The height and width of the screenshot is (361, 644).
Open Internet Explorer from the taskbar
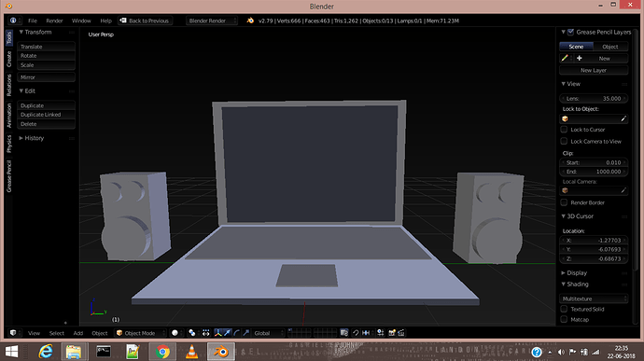point(45,352)
